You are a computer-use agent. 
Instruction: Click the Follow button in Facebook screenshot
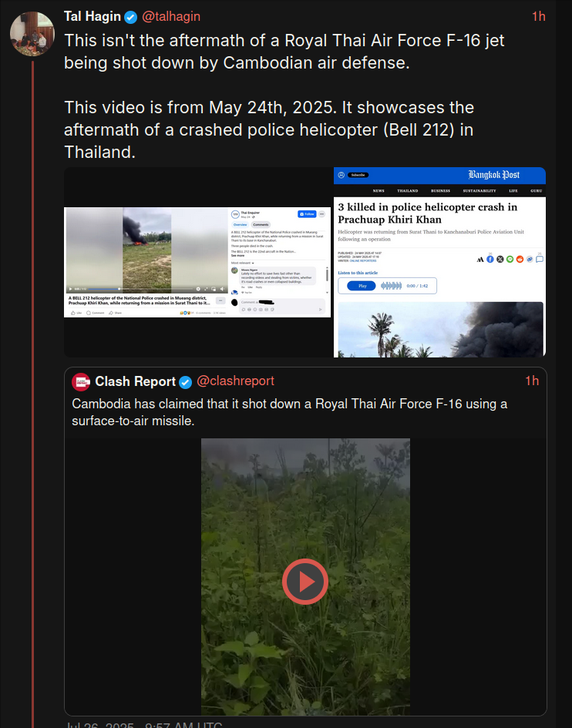[307, 214]
